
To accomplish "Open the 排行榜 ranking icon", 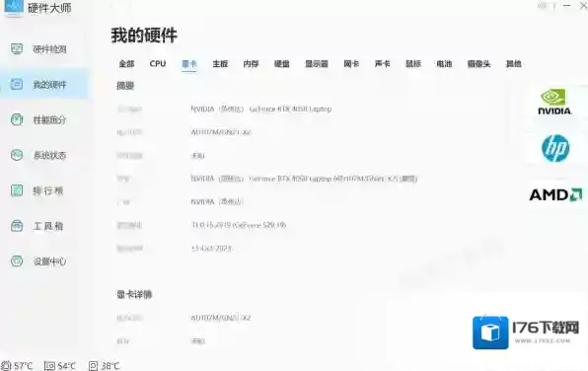I will coord(17,190).
